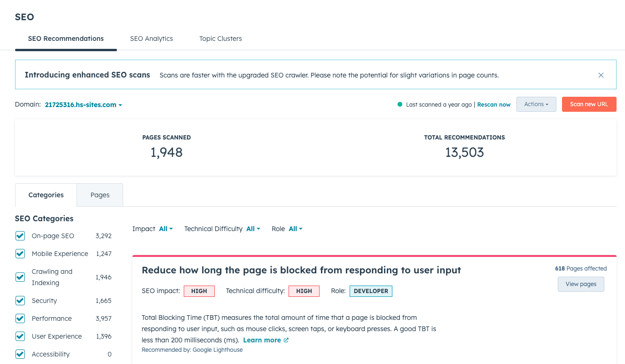This screenshot has width=625, height=364.
Task: Uncheck the On-page SEO category
Action: pos(20,236)
